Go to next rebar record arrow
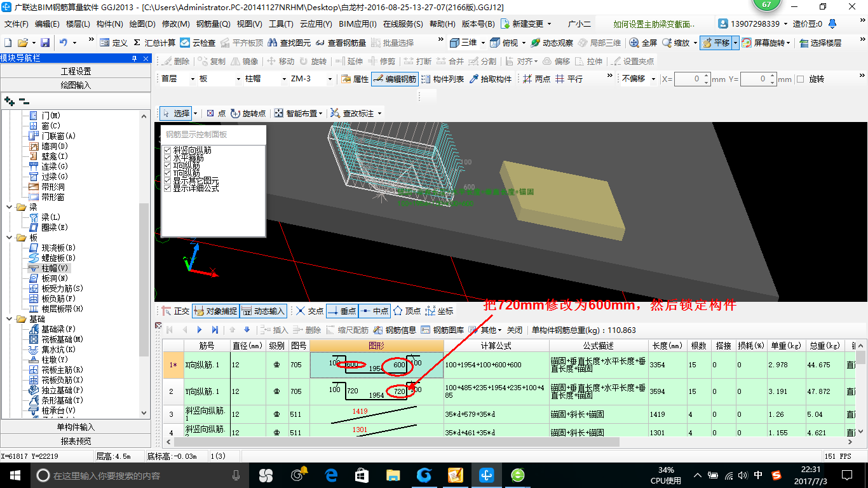The width and height of the screenshot is (868, 488). pos(200,330)
